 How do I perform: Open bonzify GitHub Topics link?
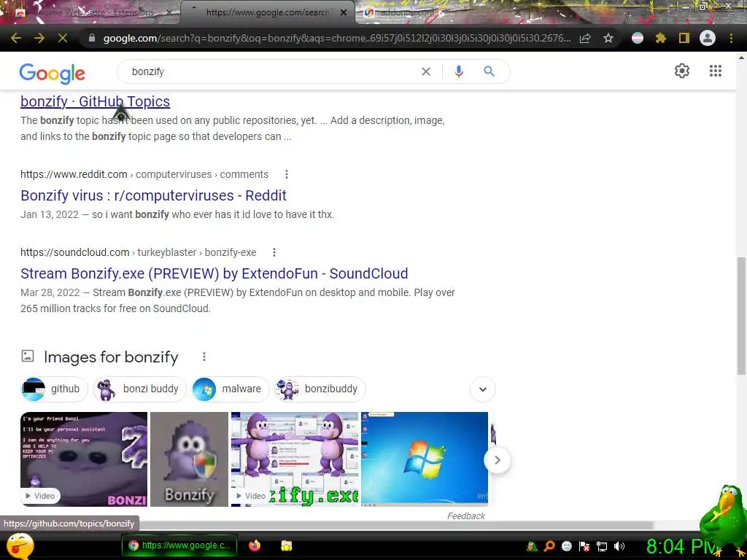coord(96,101)
